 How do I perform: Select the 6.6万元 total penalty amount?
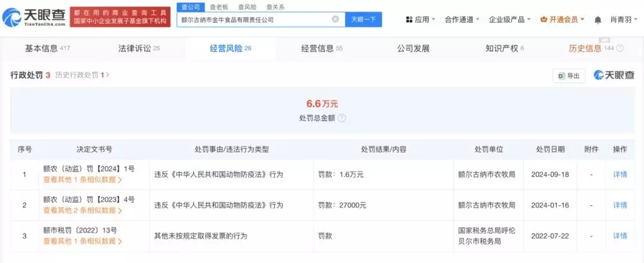[x=322, y=104]
